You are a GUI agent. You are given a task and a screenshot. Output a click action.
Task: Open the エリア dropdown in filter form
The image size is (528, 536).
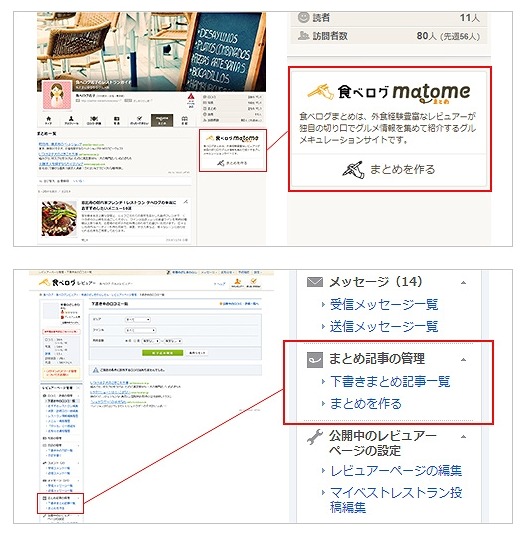[138, 320]
